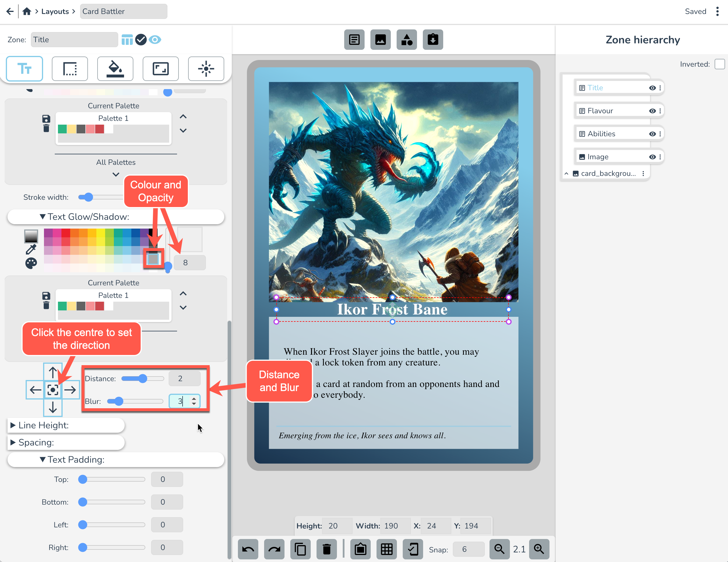Expand the All Palettes chevron
Image resolution: width=728 pixels, height=562 pixels.
(116, 174)
